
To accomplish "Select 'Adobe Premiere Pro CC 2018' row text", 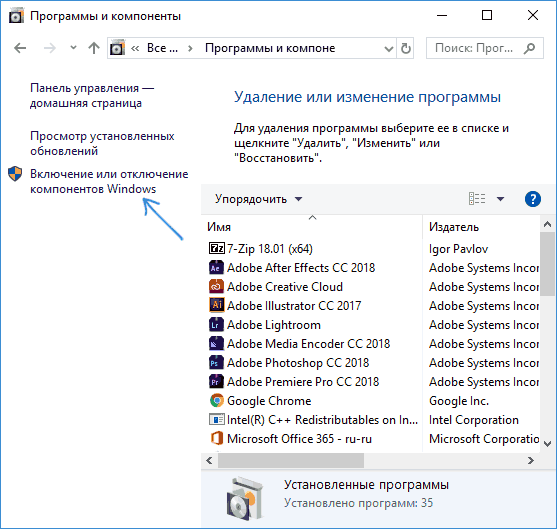I will point(303,382).
